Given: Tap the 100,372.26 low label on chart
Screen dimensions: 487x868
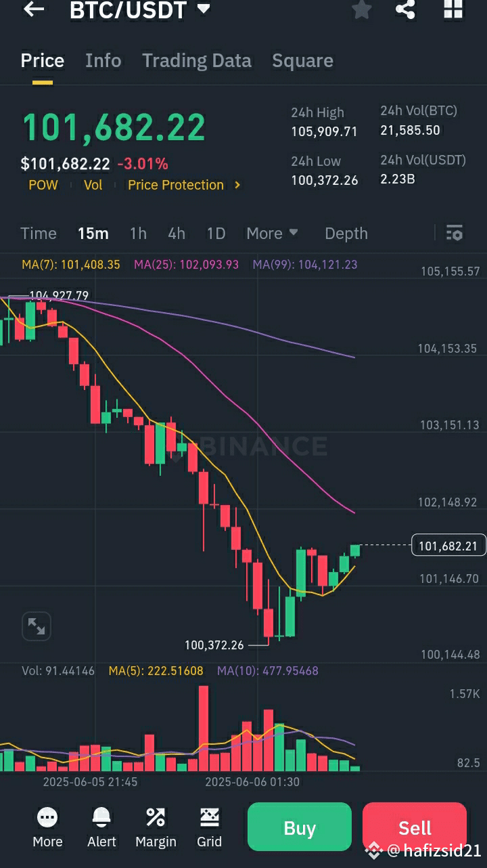Looking at the screenshot, I should click(x=214, y=645).
